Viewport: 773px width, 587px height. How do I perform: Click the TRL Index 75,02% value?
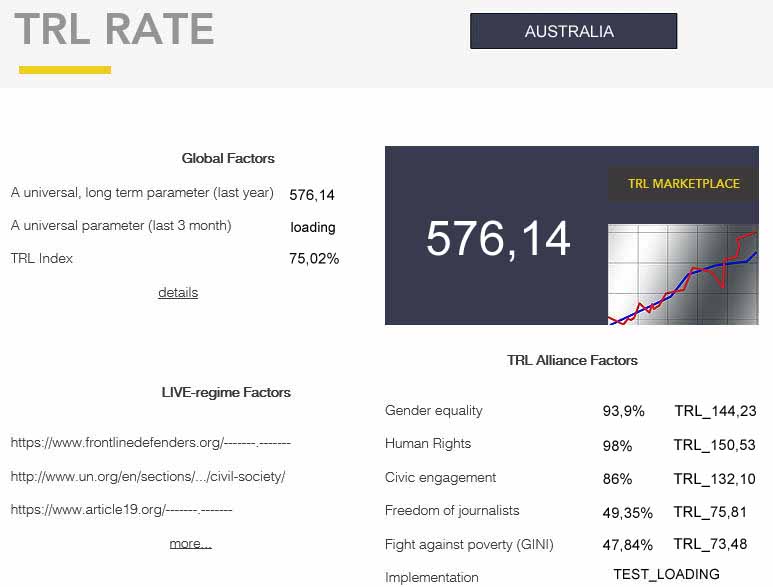point(314,259)
